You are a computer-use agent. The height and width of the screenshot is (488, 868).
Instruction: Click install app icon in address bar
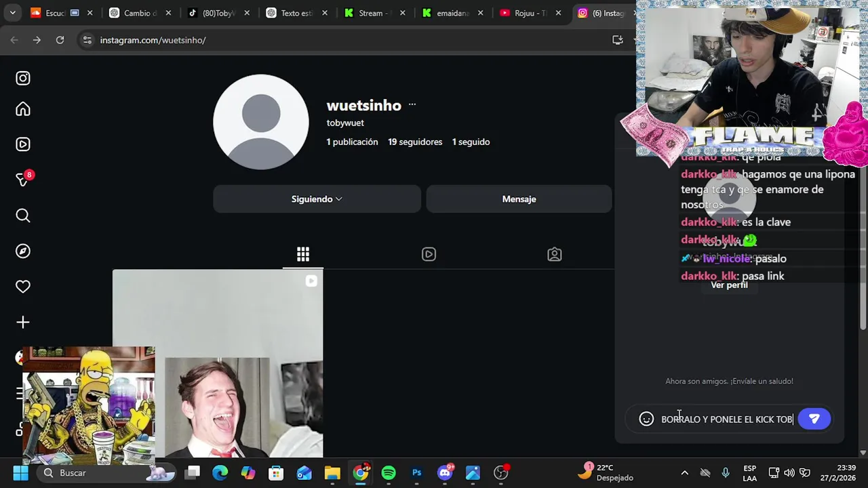tap(617, 40)
